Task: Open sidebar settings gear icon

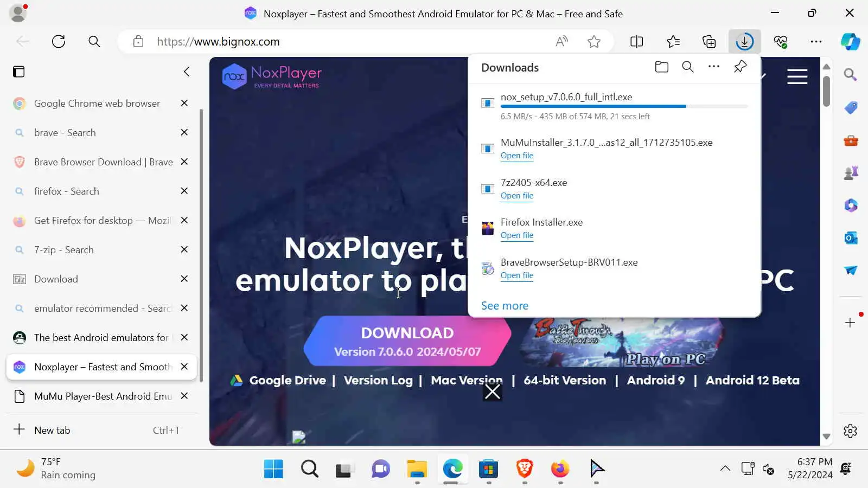Action: click(850, 431)
